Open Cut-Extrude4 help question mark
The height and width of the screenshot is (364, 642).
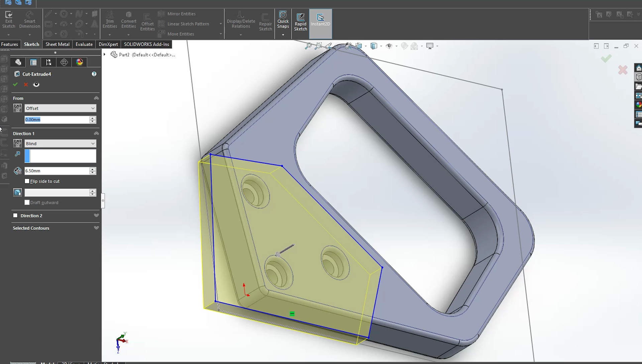[x=94, y=74]
